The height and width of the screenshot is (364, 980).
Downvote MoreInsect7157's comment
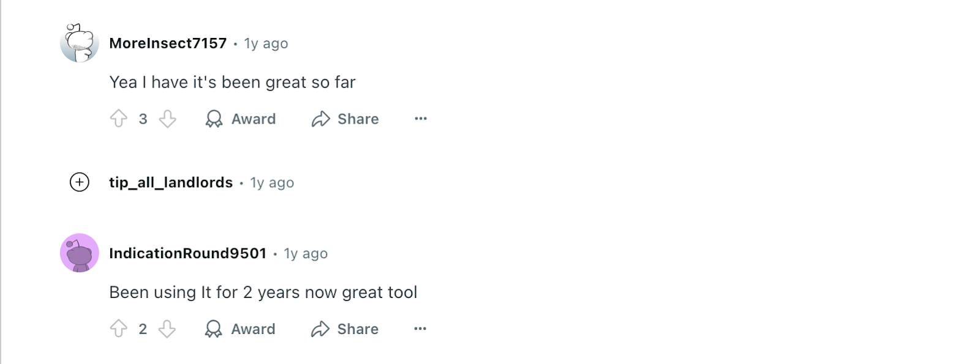coord(167,119)
